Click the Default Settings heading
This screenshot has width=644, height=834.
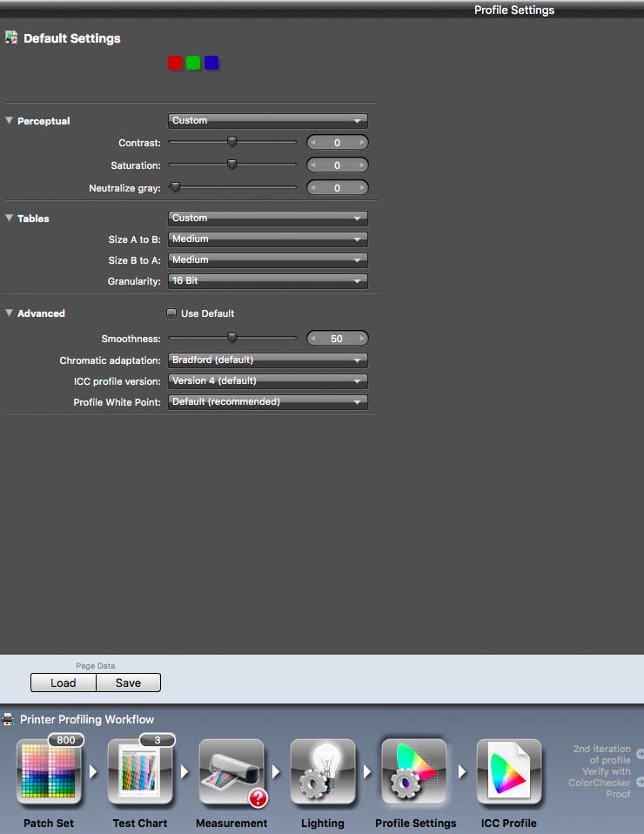tap(71, 38)
